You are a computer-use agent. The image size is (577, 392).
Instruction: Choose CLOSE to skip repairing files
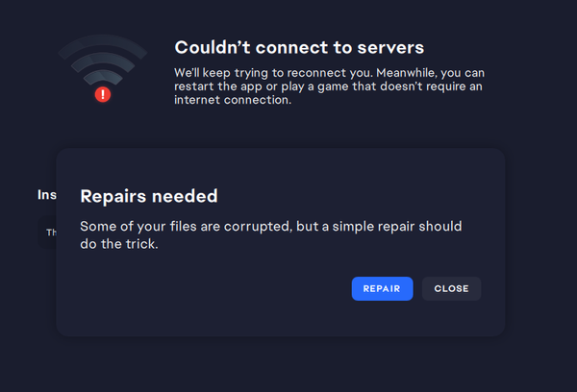pos(452,288)
